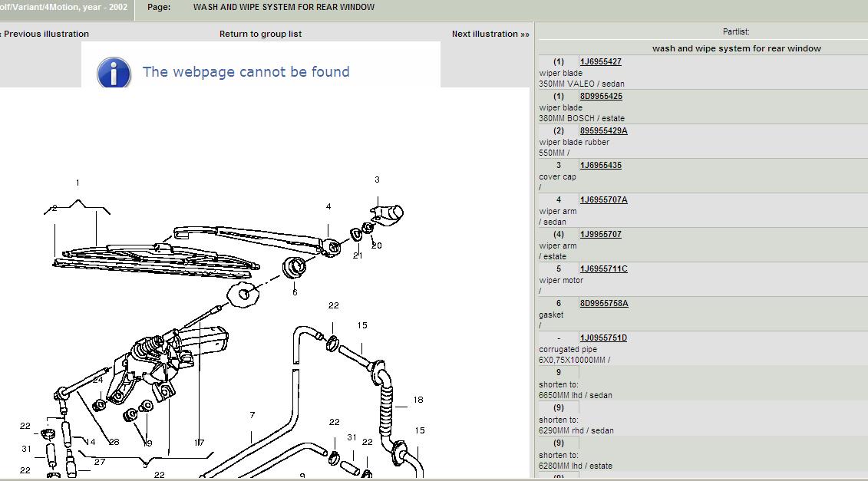The image size is (868, 481).
Task: Click 'wiper arm' text under 1J6955707A
Action: click(x=557, y=212)
